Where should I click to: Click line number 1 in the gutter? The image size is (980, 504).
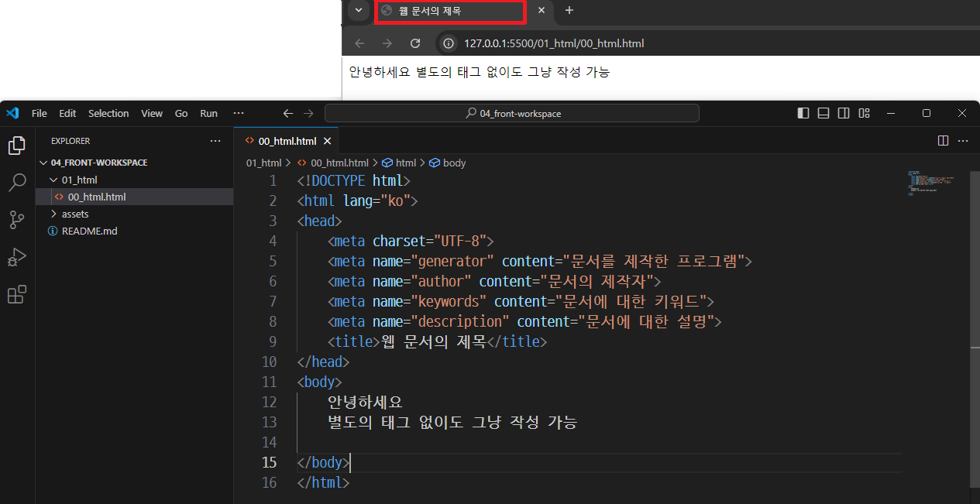(x=272, y=181)
